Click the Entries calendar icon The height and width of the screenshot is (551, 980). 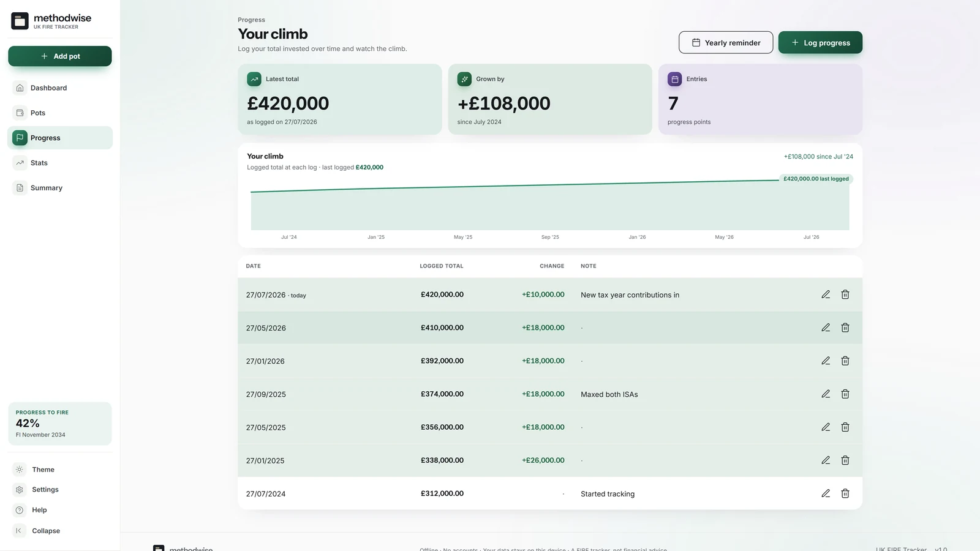tap(675, 79)
